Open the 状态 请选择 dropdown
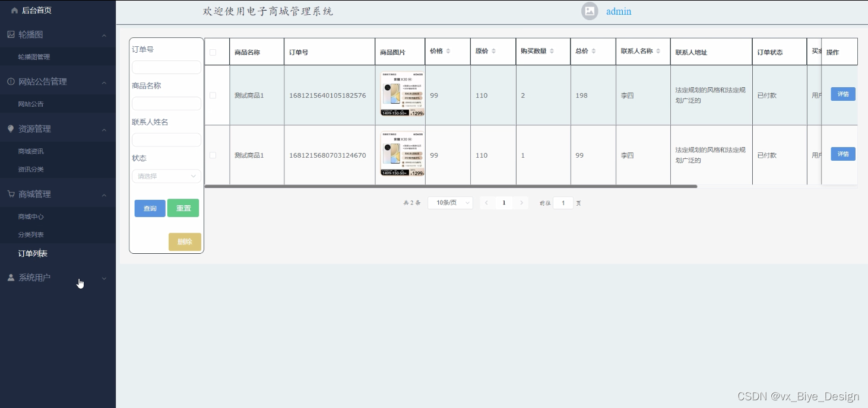 tap(166, 176)
